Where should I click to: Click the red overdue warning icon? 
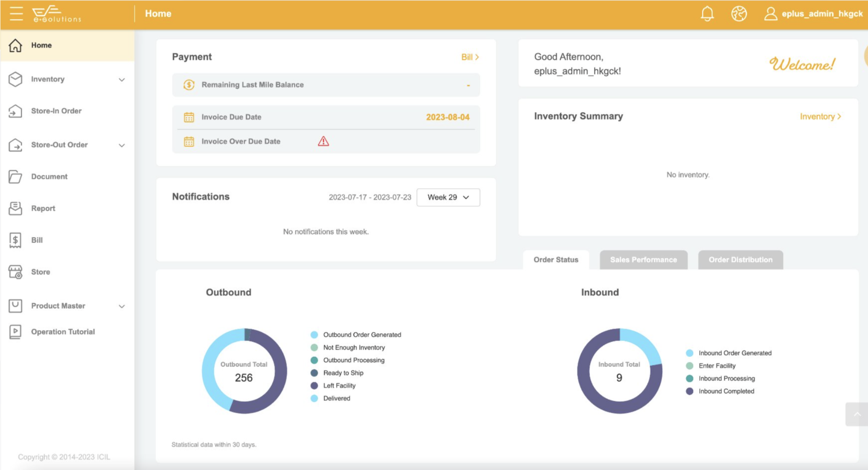tap(323, 141)
